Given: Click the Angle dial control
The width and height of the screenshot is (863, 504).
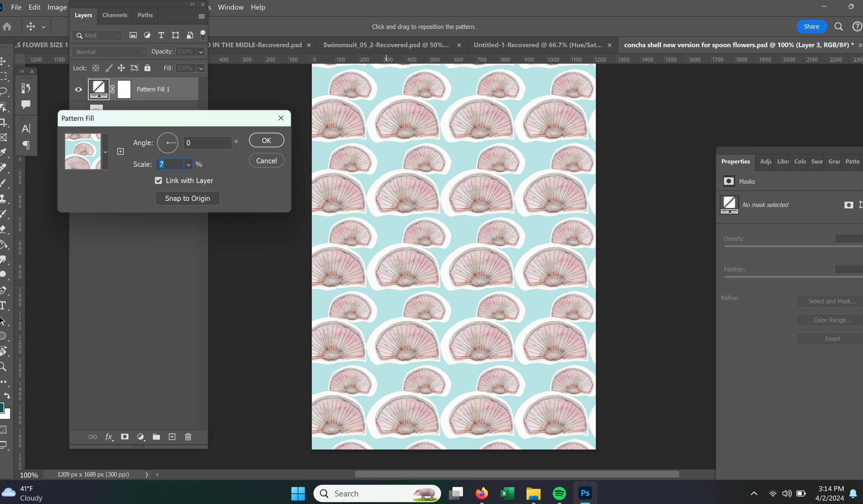Looking at the screenshot, I should (x=168, y=143).
